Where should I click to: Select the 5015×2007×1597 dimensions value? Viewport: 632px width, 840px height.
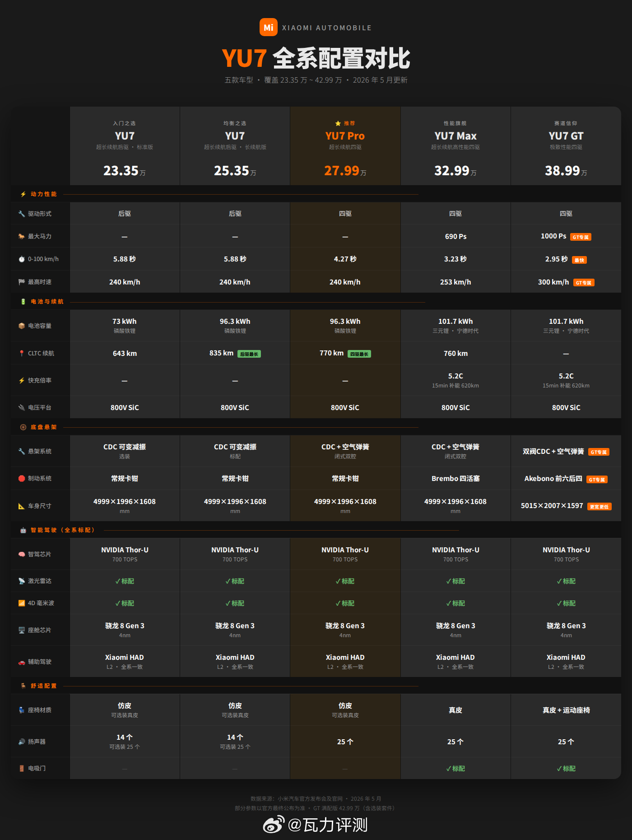(x=552, y=506)
